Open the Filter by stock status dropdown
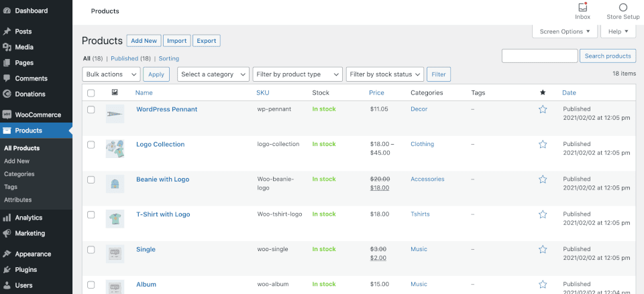 [385, 74]
